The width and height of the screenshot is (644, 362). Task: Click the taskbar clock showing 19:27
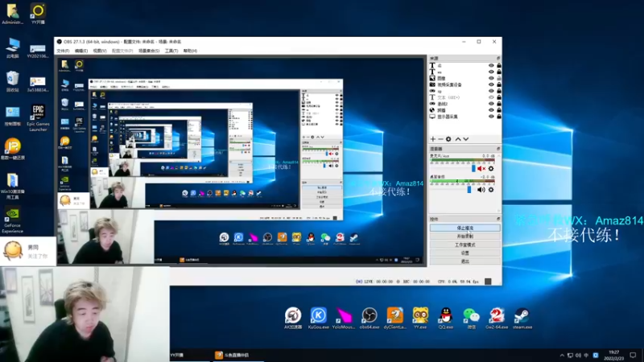point(613,355)
